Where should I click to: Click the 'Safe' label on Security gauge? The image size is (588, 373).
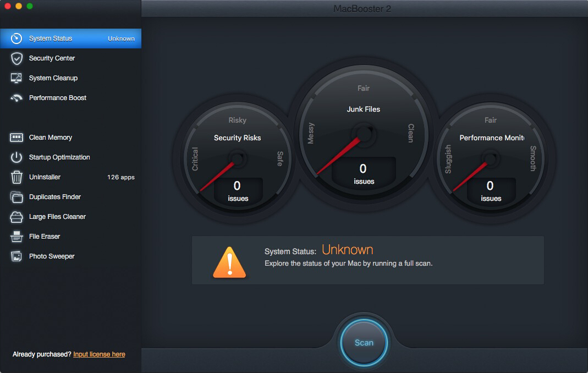[280, 159]
